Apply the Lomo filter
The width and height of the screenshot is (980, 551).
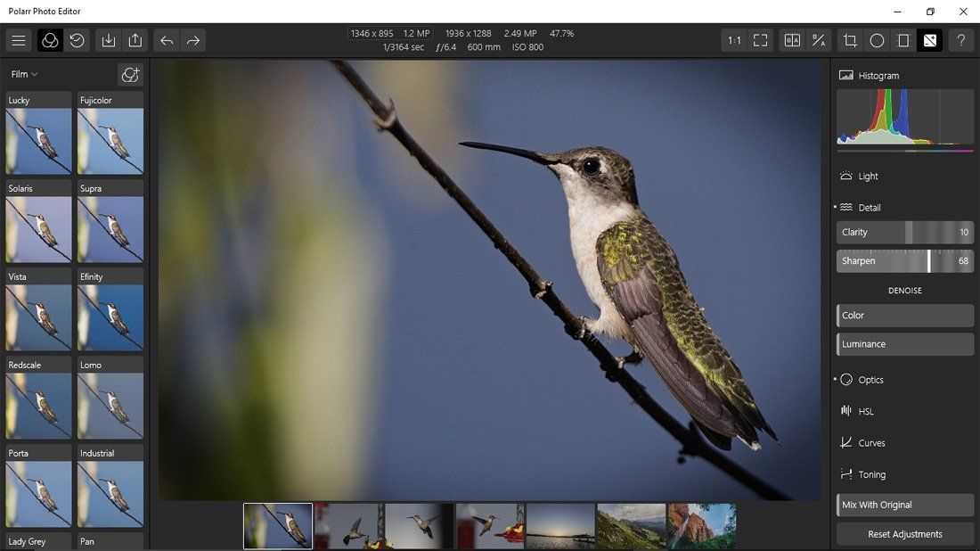tap(110, 399)
